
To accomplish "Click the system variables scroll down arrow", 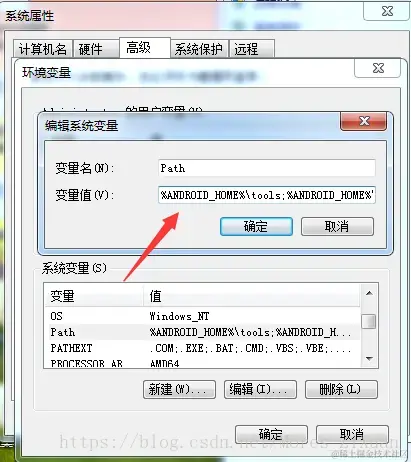I will 369,359.
